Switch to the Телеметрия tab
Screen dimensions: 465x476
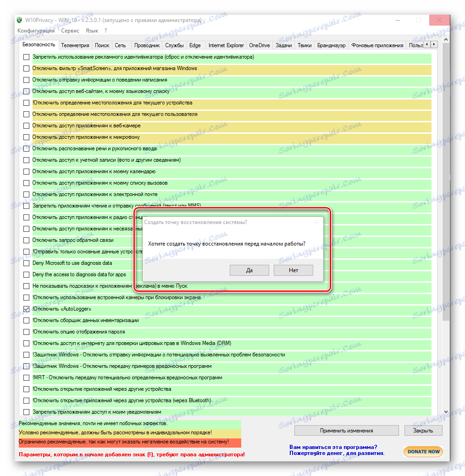pos(75,45)
